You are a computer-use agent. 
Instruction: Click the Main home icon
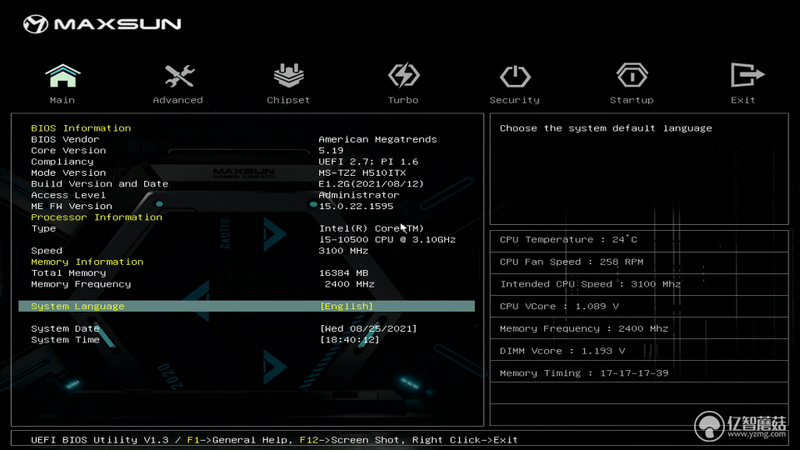click(x=63, y=76)
